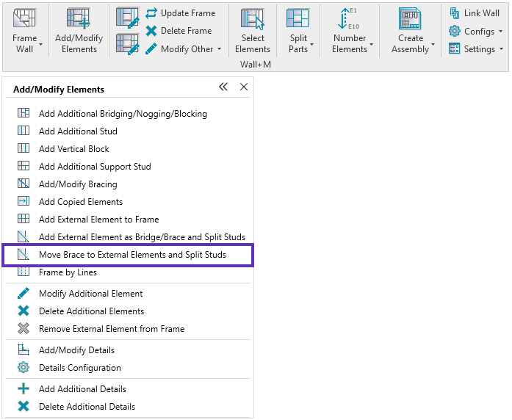Close the Add/Modify Elements panel
Image resolution: width=512 pixels, height=420 pixels.
244,87
